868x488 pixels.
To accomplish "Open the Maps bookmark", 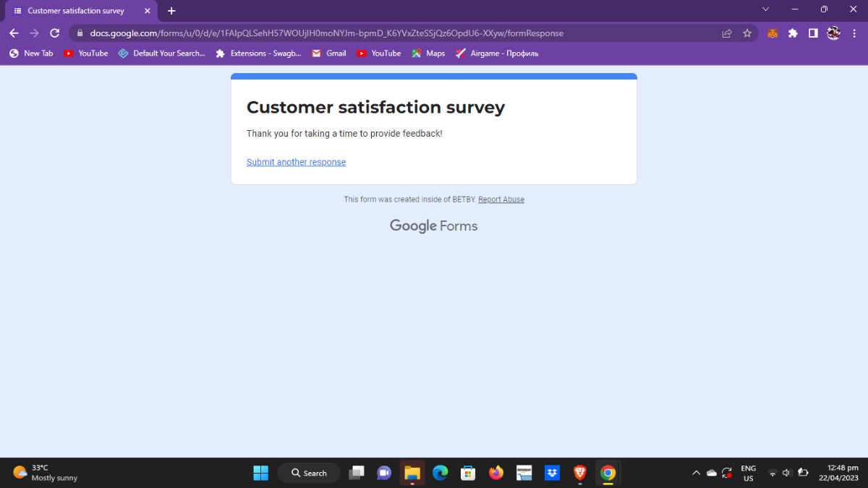I will pos(428,53).
